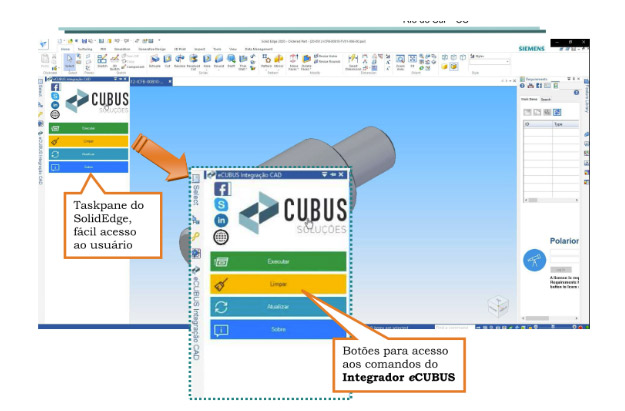Start the 3D Sketch command
This screenshot has width=625, height=411.
pyautogui.click(x=115, y=61)
